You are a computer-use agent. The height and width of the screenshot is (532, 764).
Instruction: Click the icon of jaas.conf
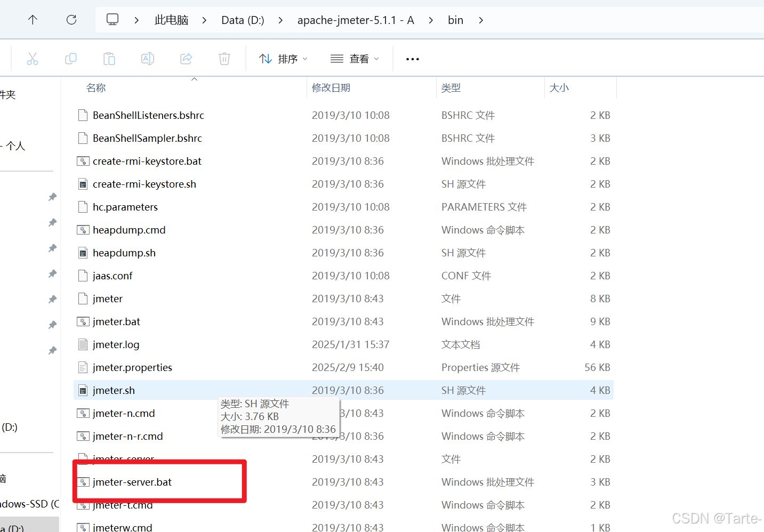[x=83, y=276]
